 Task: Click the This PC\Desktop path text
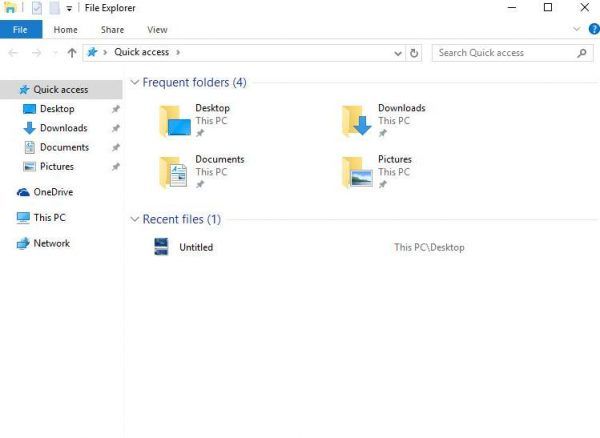(429, 247)
